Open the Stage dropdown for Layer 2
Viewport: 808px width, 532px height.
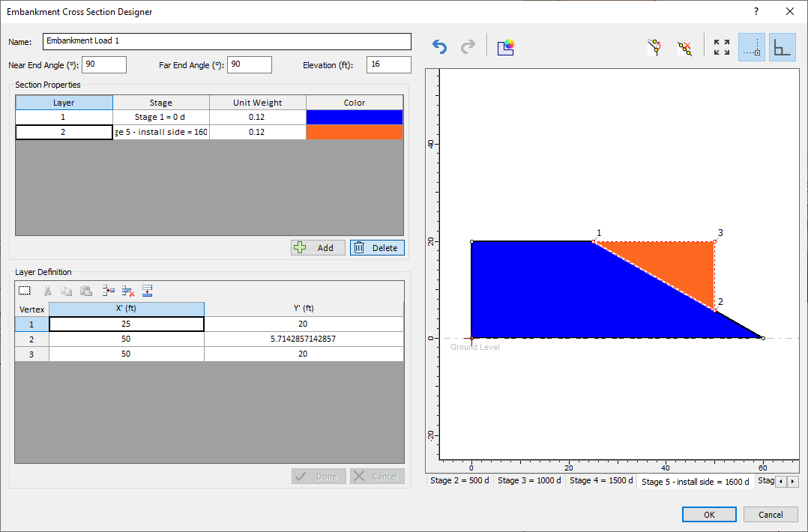coord(160,132)
